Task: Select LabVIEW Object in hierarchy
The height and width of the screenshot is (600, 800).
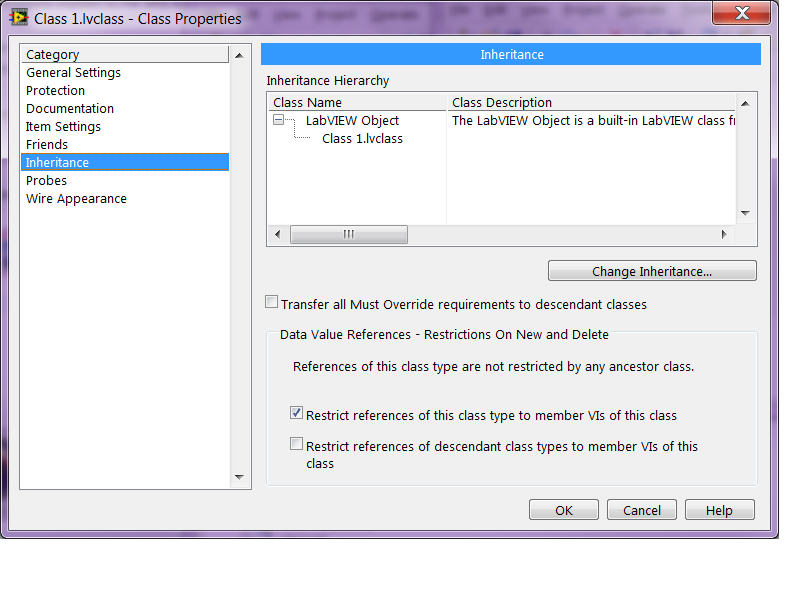Action: pyautogui.click(x=352, y=120)
